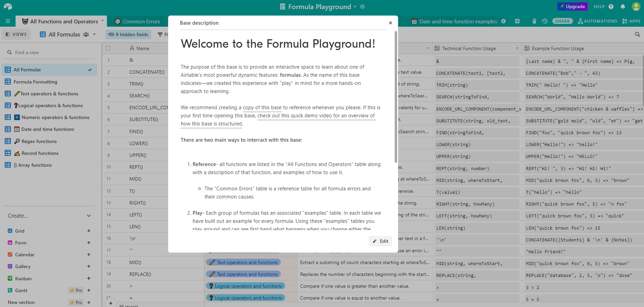Open the trash bin icon

534,21
